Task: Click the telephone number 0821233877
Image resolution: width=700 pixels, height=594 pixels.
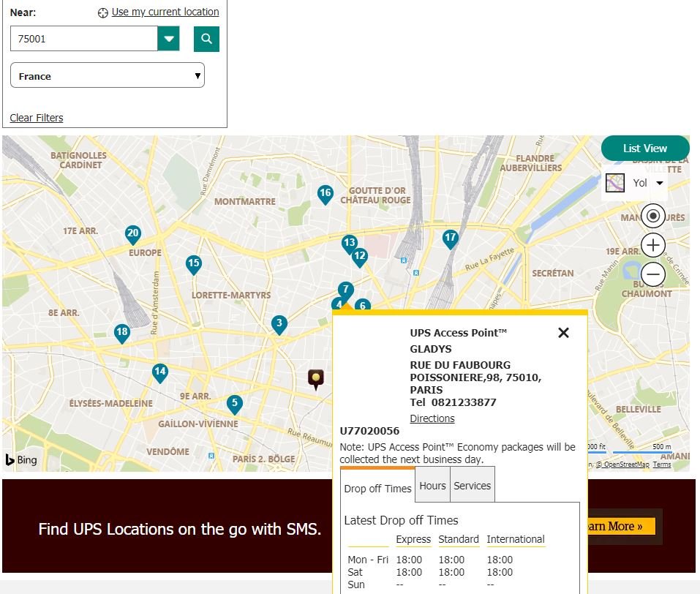Action: click(x=464, y=402)
